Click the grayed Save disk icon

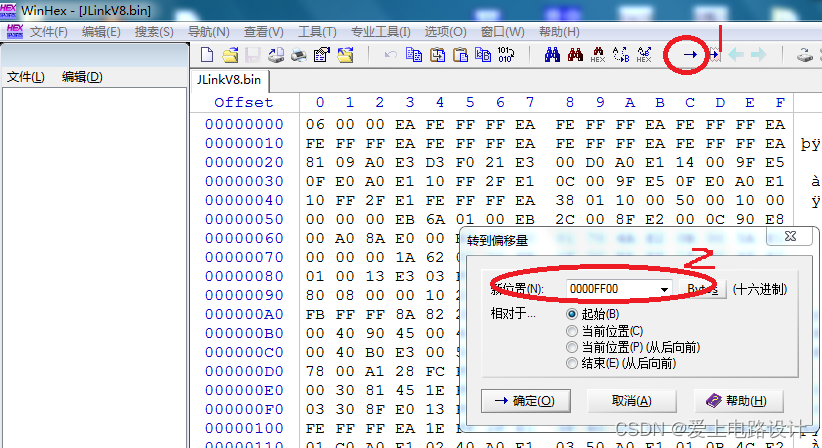253,54
